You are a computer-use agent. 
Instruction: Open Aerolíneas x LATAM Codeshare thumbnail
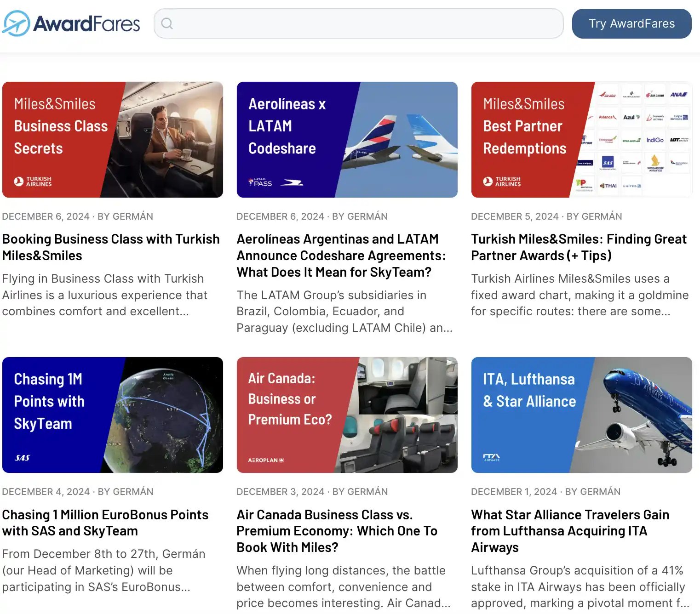coord(347,140)
